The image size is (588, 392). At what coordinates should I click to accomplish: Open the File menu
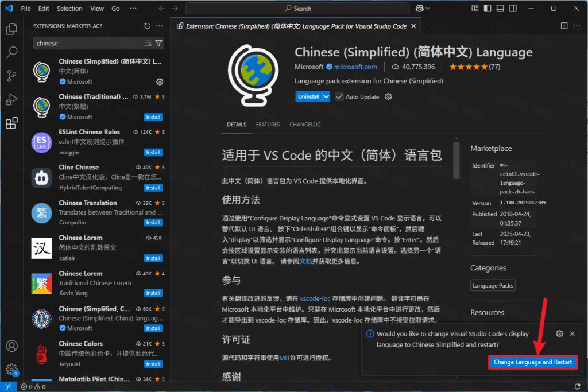tap(26, 8)
